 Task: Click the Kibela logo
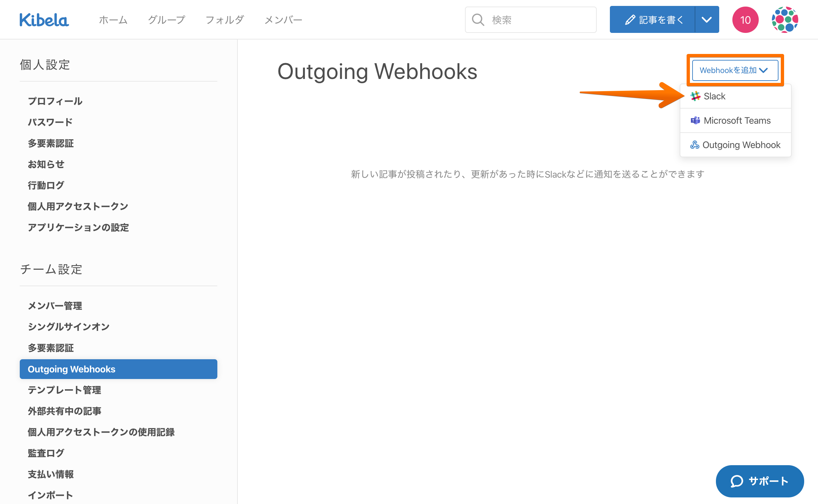[x=44, y=20]
